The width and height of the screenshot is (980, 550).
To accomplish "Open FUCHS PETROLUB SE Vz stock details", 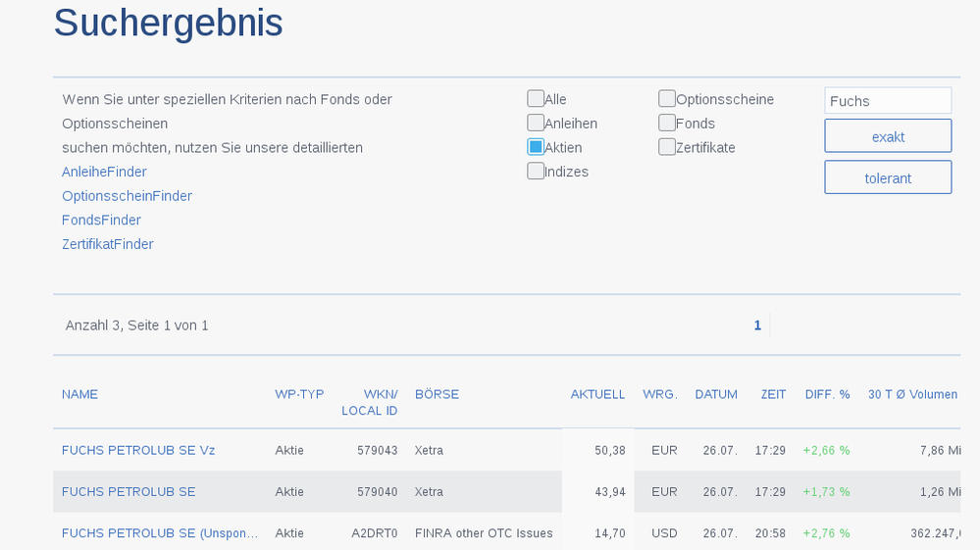I will click(x=138, y=451).
